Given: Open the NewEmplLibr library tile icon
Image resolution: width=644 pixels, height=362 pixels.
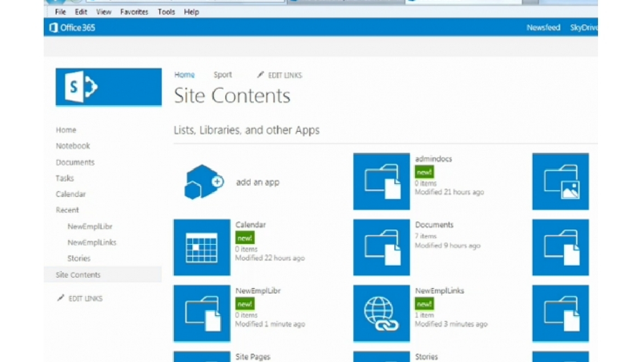Looking at the screenshot, I should [201, 313].
